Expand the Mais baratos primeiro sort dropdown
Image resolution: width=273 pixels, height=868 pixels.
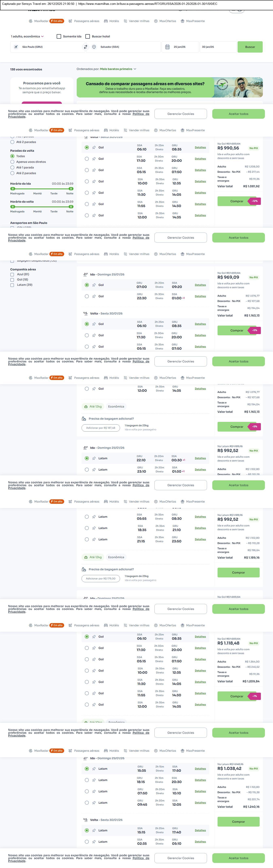118,69
